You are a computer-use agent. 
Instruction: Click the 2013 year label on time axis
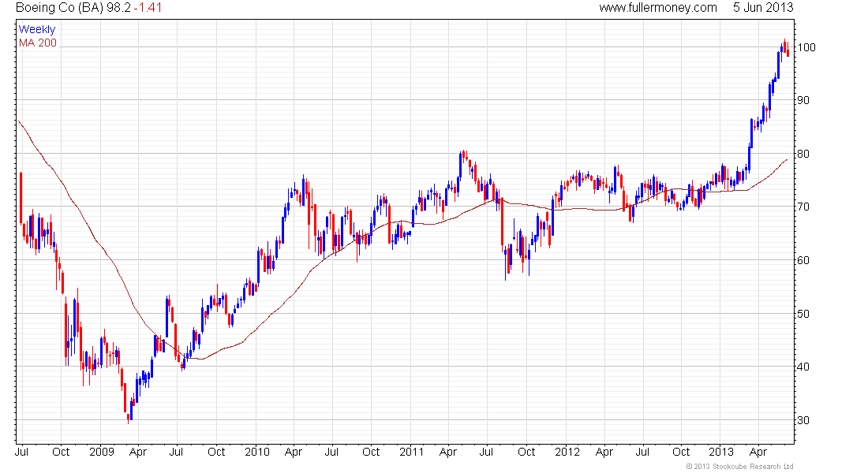coord(721,452)
